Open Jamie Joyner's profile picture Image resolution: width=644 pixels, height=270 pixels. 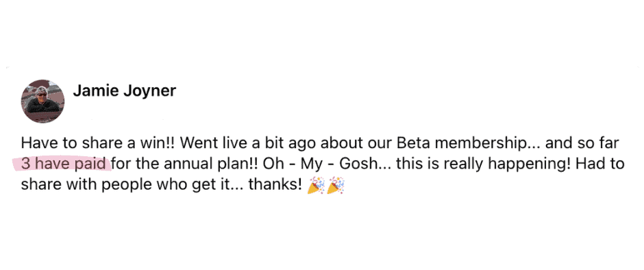[42, 101]
